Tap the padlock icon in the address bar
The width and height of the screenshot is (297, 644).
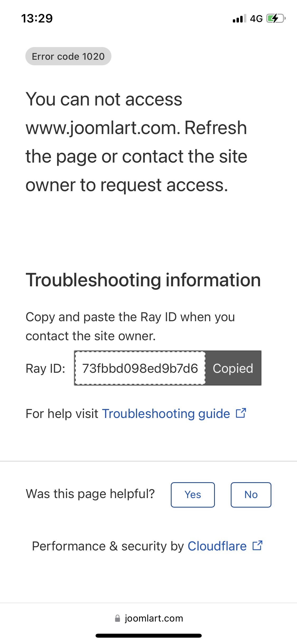coord(117,618)
